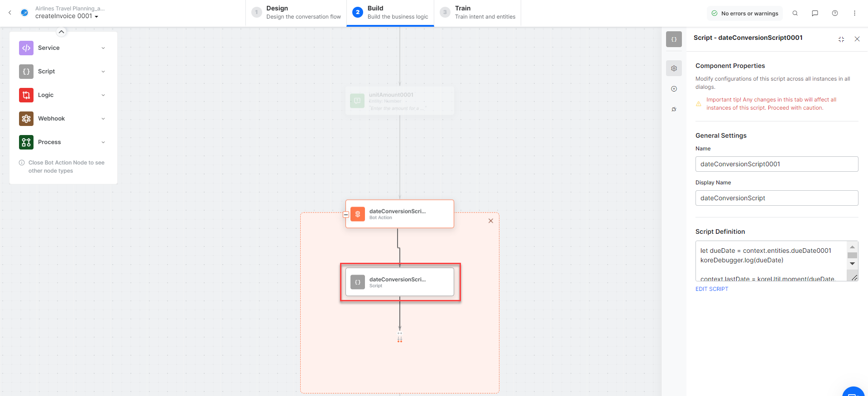Open the chat bubble icon in header
This screenshot has height=396, width=868.
click(x=815, y=13)
